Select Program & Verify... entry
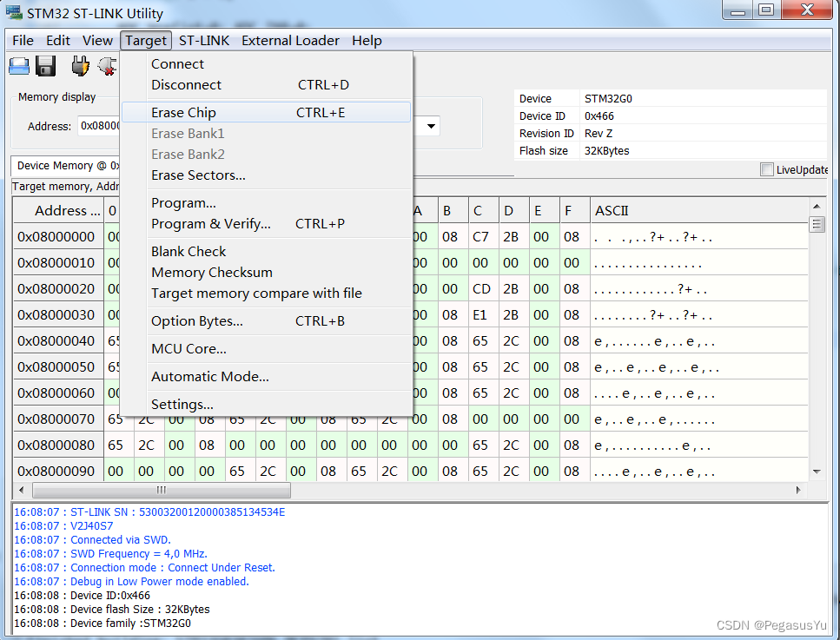This screenshot has height=640, width=840. pos(267,224)
